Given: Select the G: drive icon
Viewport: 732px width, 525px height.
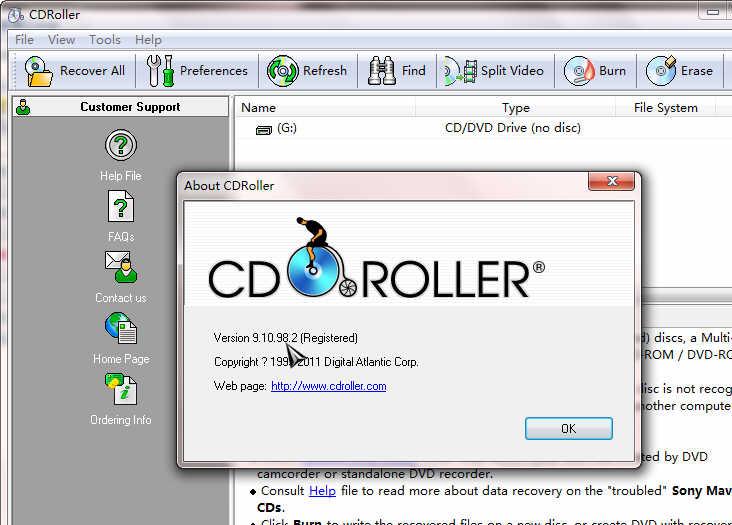Looking at the screenshot, I should pyautogui.click(x=264, y=130).
